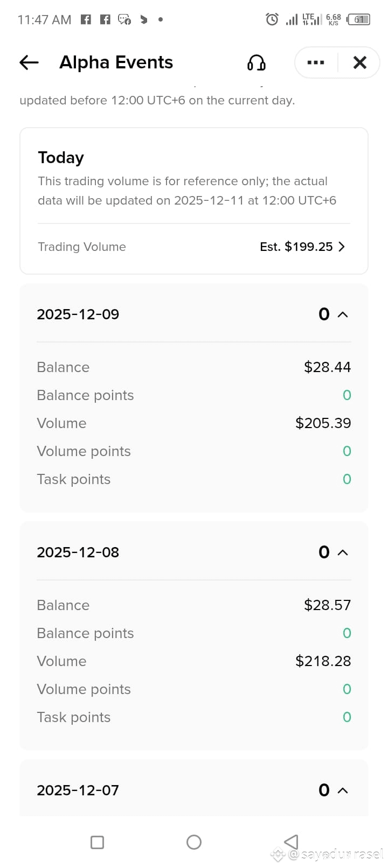
Task: Tap the $28.57 balance value
Action: 328,605
